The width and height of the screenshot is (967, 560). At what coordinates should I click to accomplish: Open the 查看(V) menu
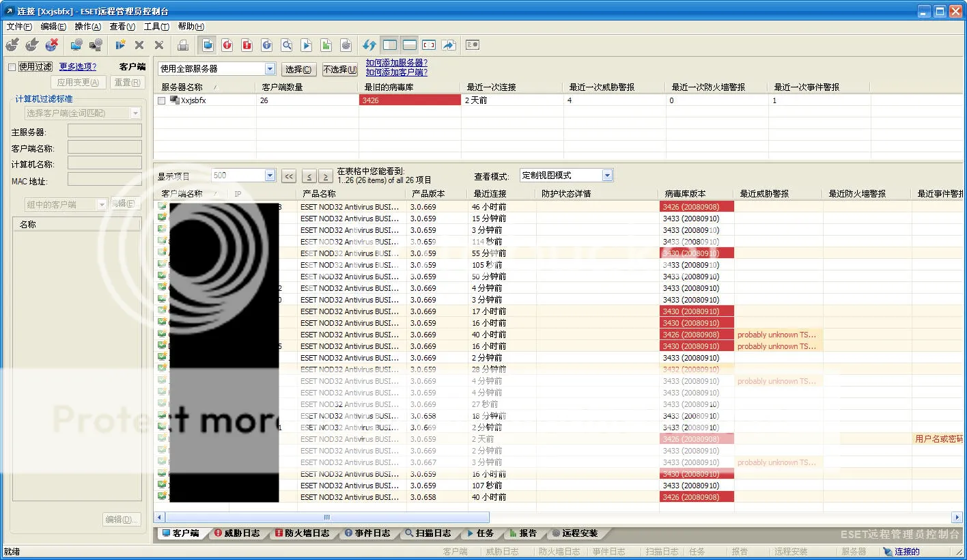point(122,27)
